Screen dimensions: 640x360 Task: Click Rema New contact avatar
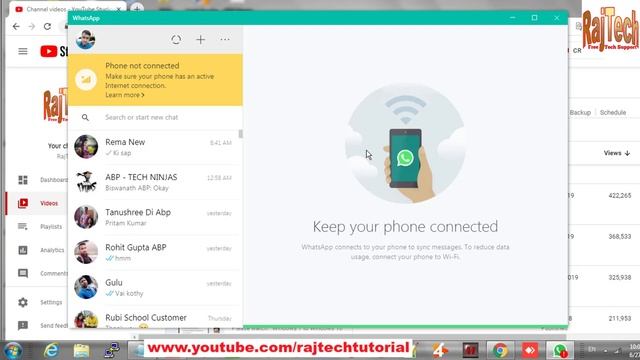86,147
